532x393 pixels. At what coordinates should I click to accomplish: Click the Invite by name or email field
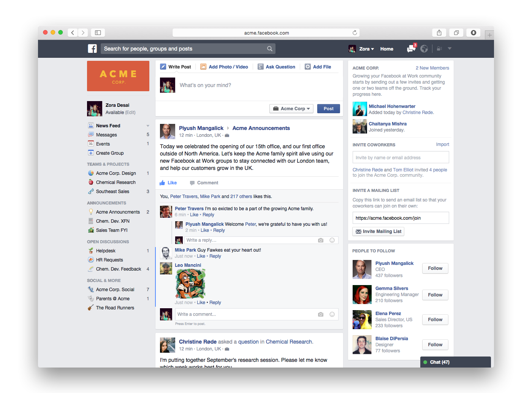tap(401, 158)
